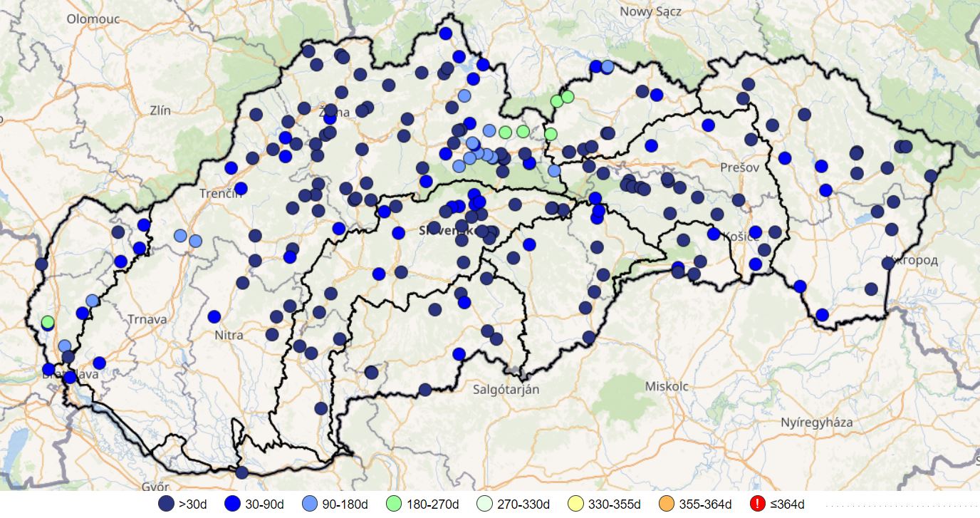Click the Prešov city label
The height and width of the screenshot is (518, 980).
pyautogui.click(x=740, y=167)
